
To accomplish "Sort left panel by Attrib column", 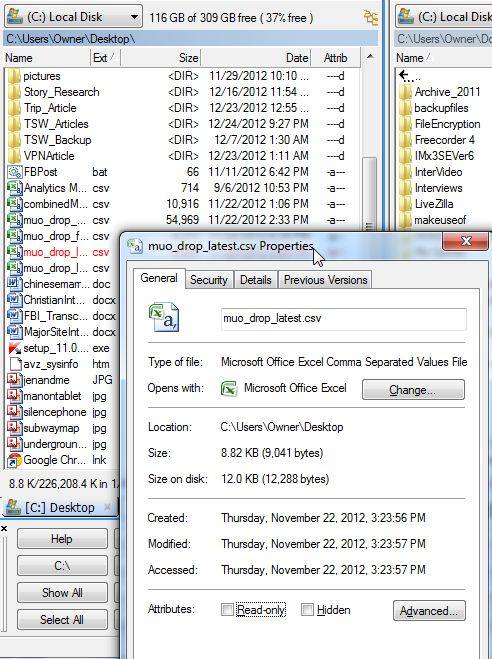I will click(335, 58).
